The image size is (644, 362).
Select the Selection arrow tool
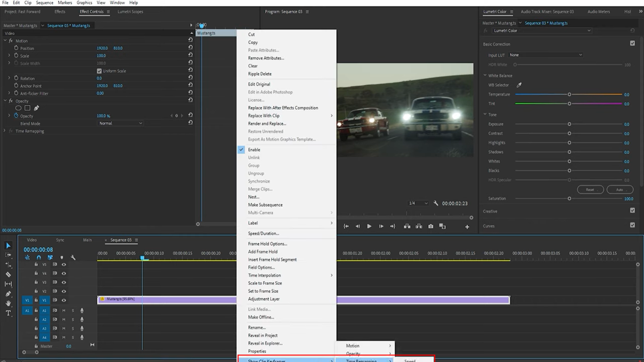(x=8, y=246)
